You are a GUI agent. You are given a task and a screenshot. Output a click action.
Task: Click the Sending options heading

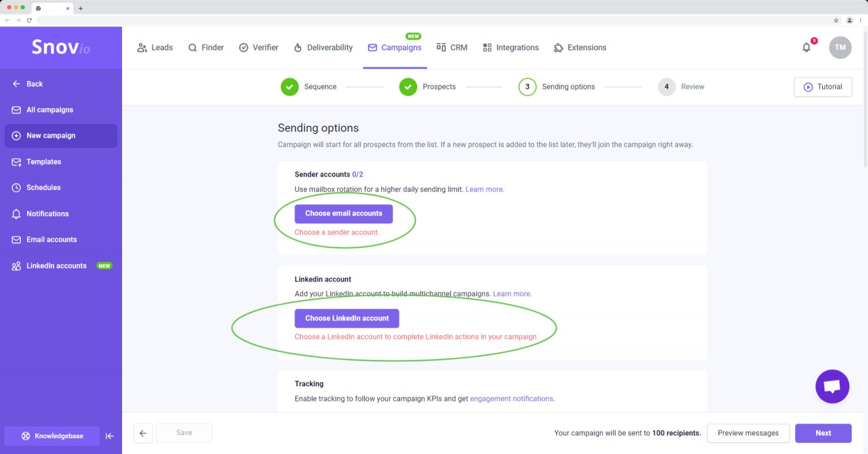[x=318, y=128]
